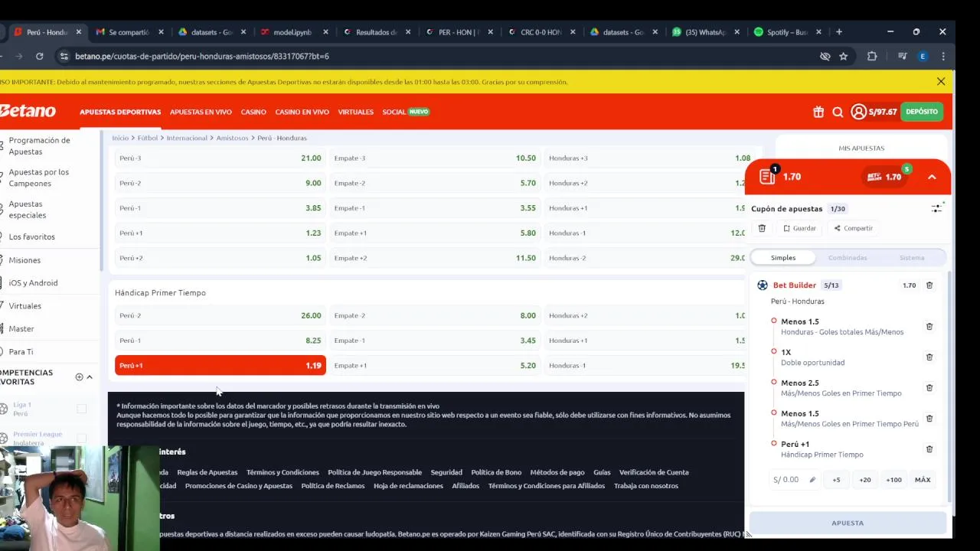Open the browser extensions puzzle icon
980x551 pixels.
pos(872,56)
